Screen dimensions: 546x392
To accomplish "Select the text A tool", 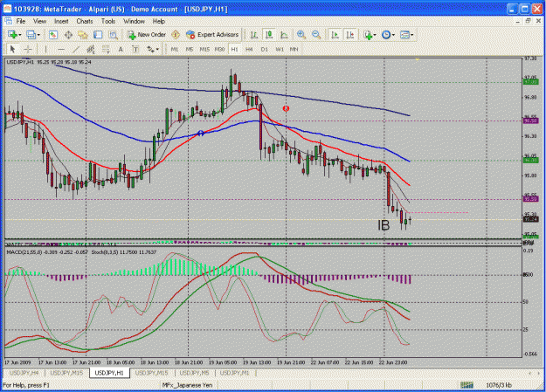I will click(x=121, y=49).
